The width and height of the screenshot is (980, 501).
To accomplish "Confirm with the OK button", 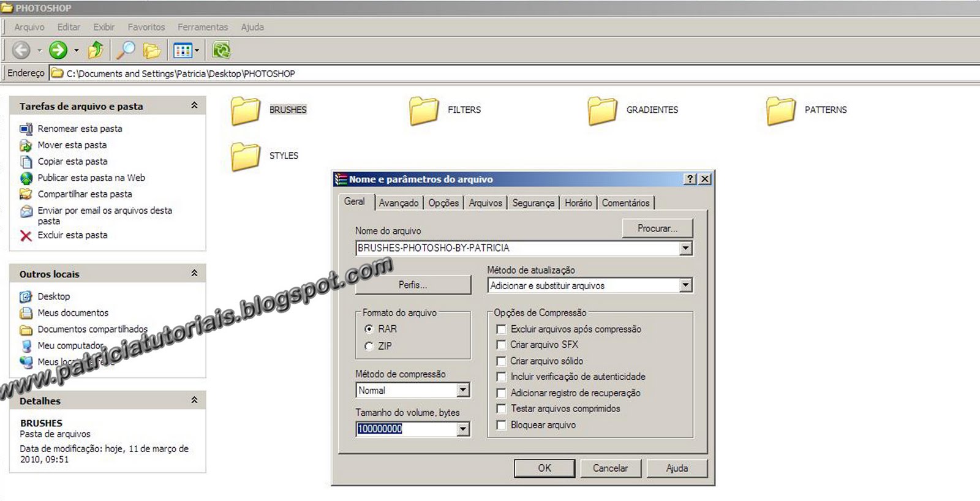I will click(x=545, y=468).
